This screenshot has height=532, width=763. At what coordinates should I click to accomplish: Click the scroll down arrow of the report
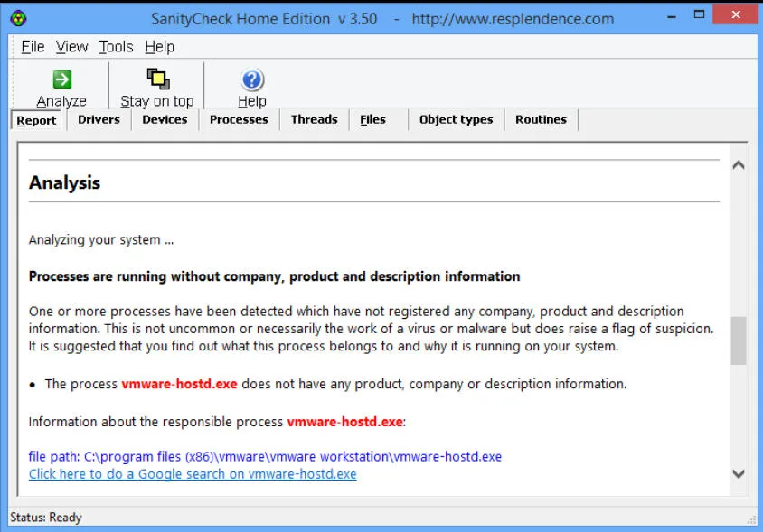click(739, 473)
